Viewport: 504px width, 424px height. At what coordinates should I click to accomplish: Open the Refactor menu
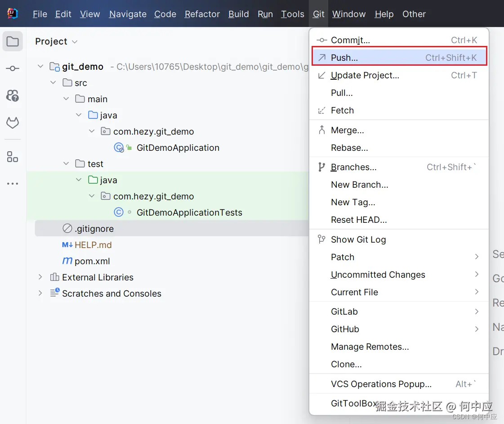(202, 14)
